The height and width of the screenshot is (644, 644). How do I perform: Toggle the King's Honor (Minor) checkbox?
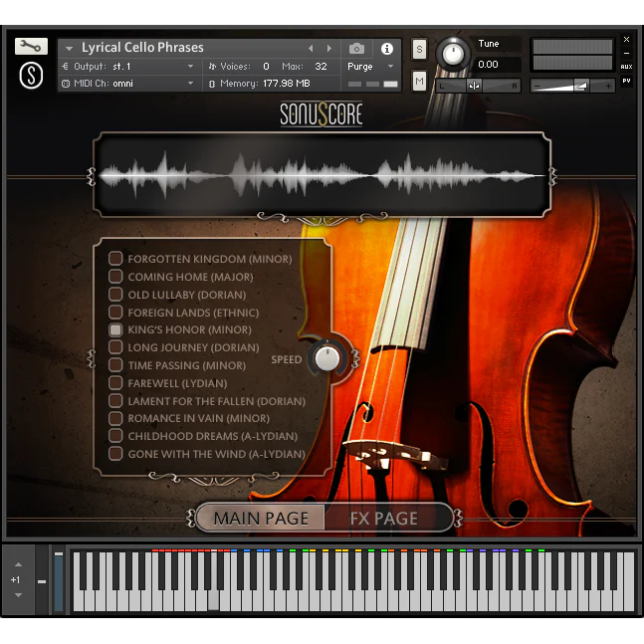[x=115, y=329]
